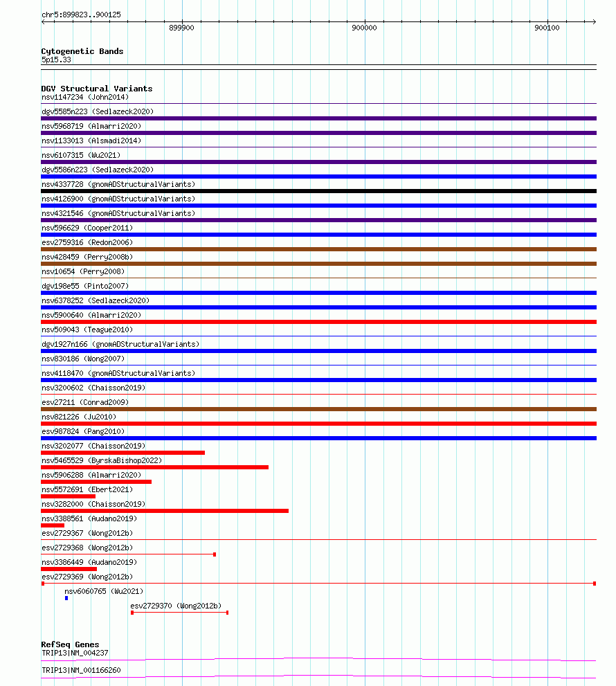616x686 pixels.
Task: Click ruler position 899900
Action: (181, 28)
